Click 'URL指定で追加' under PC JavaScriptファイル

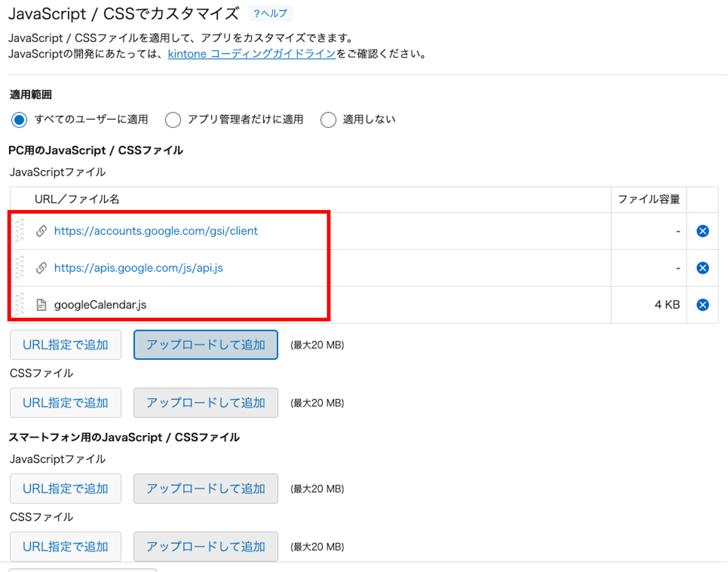tap(65, 345)
